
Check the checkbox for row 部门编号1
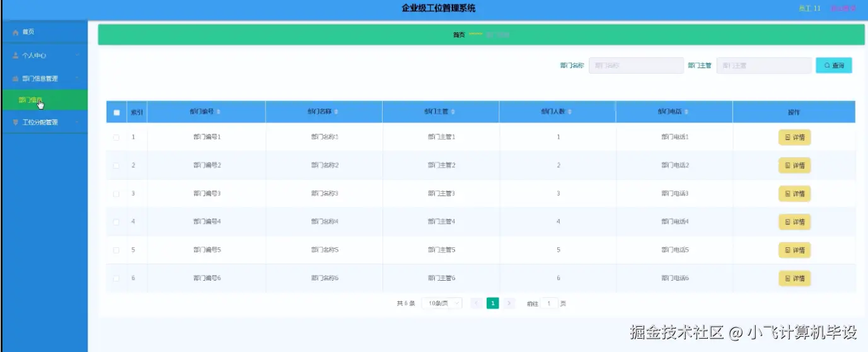point(116,137)
